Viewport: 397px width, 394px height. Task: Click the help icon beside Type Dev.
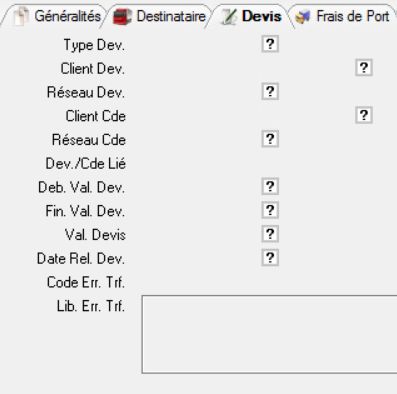point(270,44)
